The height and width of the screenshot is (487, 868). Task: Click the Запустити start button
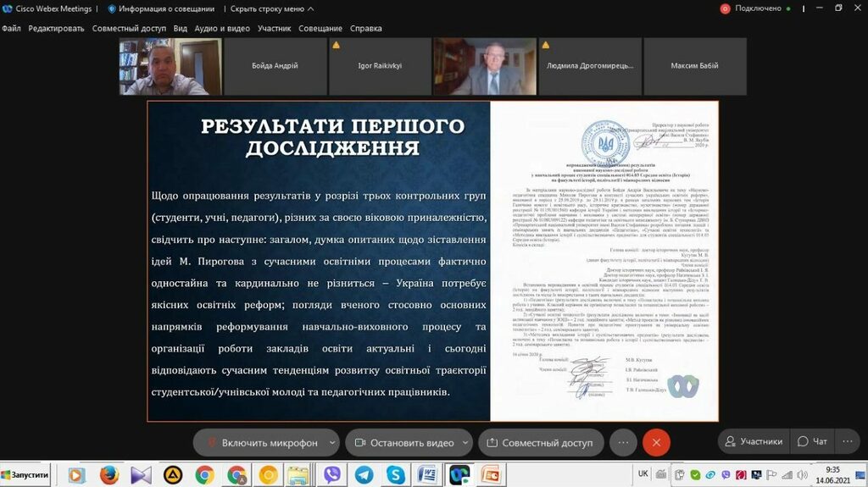coord(25,475)
